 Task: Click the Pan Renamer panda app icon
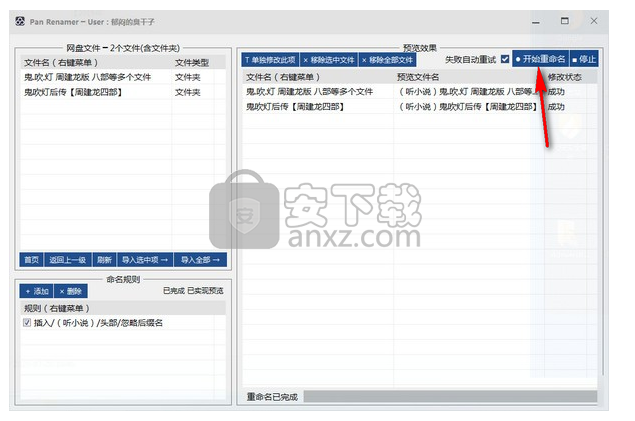point(20,21)
